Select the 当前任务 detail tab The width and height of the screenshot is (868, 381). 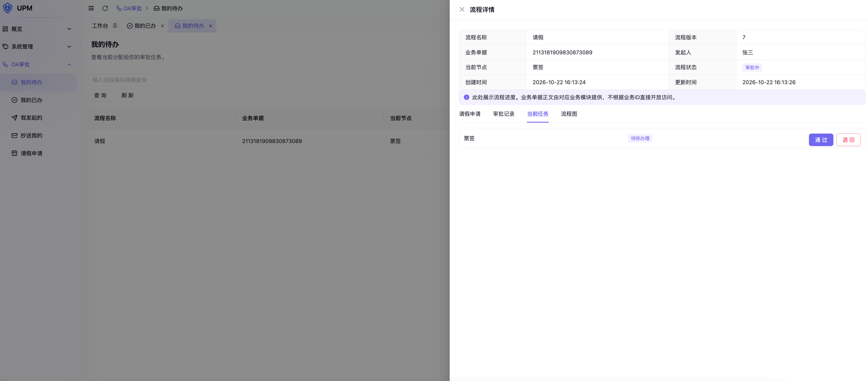[x=538, y=114]
